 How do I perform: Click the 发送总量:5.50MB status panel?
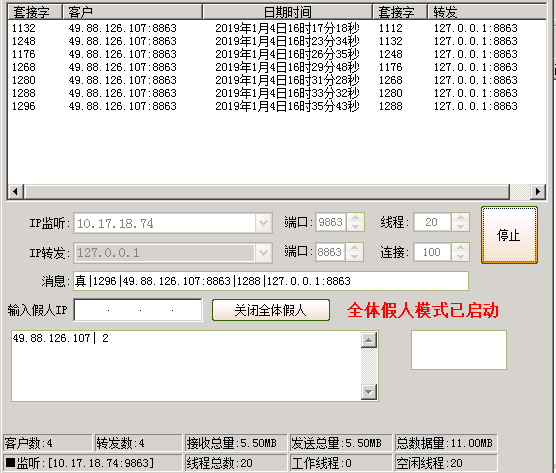[341, 443]
